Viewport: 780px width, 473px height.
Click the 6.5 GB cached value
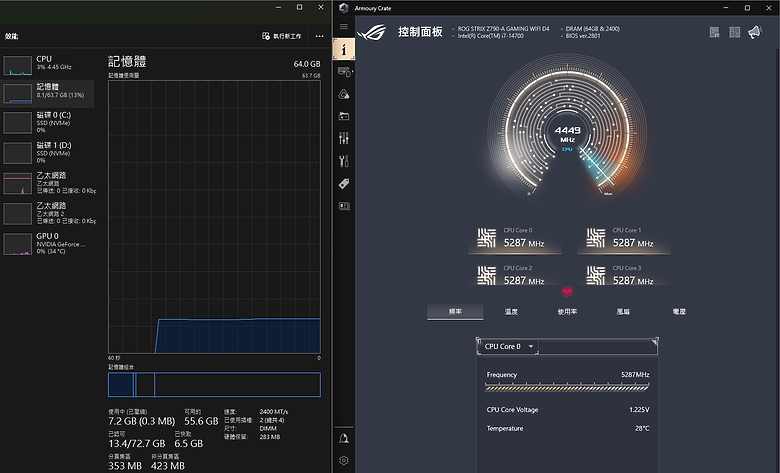[189, 443]
